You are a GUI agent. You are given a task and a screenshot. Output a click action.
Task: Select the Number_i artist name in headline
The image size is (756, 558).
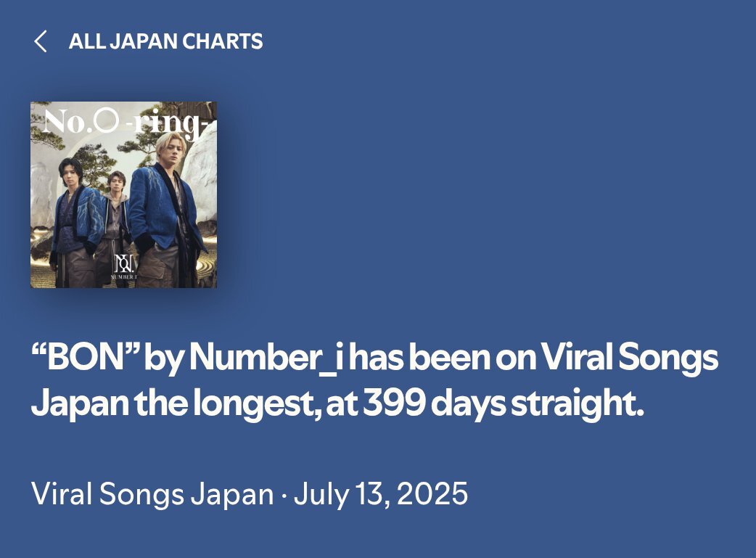point(266,358)
